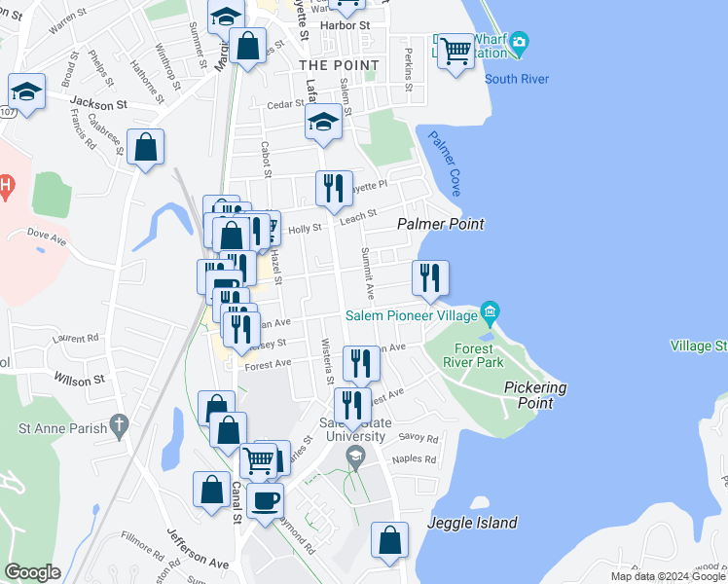
Task: Click the Cedar St street label
Action: [285, 104]
